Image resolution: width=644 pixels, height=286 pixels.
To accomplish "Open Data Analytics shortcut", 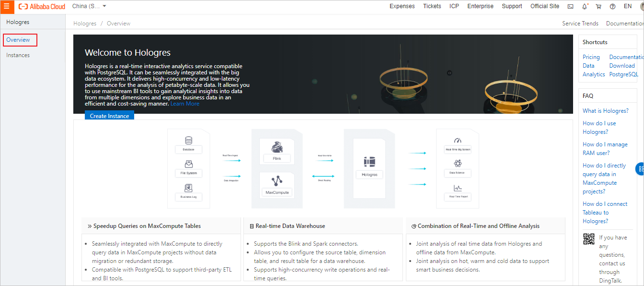I will pyautogui.click(x=594, y=70).
